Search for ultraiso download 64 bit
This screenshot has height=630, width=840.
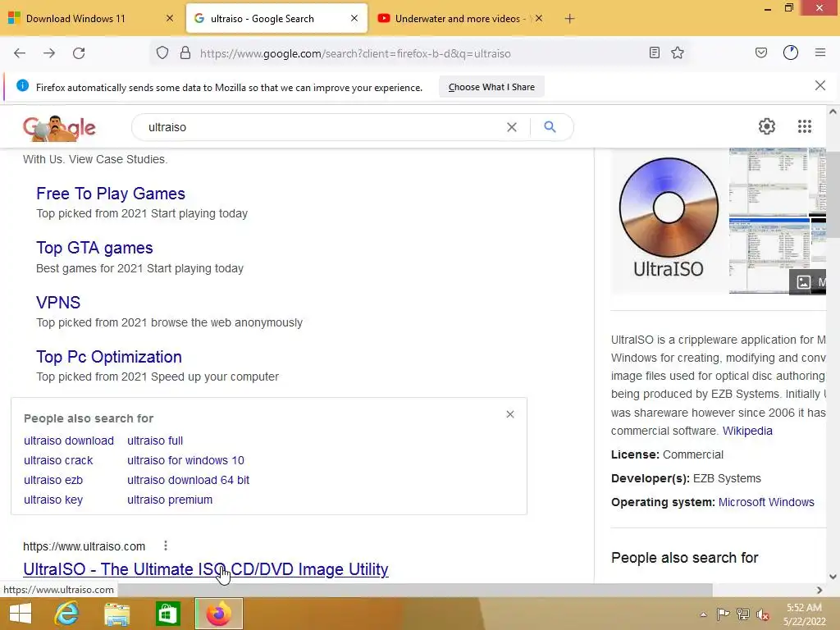[188, 480]
